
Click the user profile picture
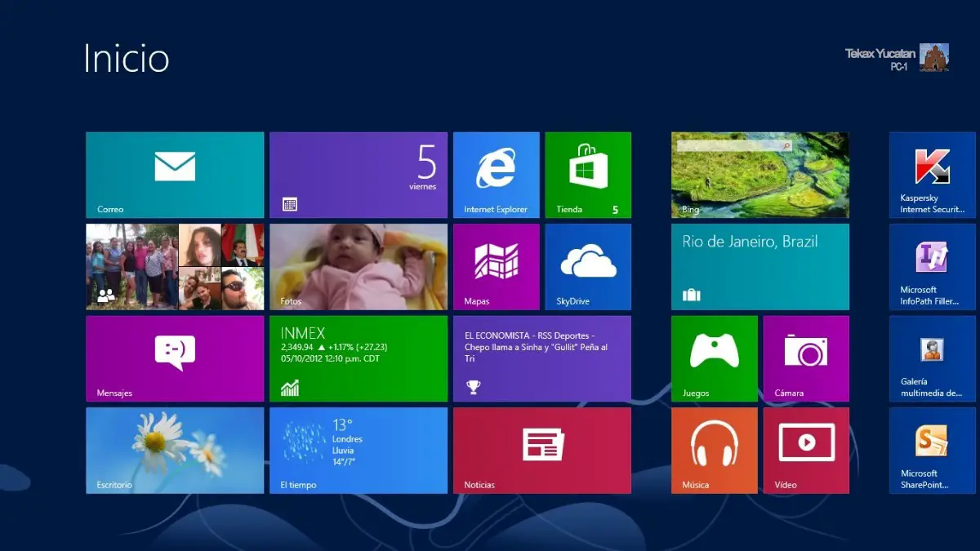(x=934, y=58)
